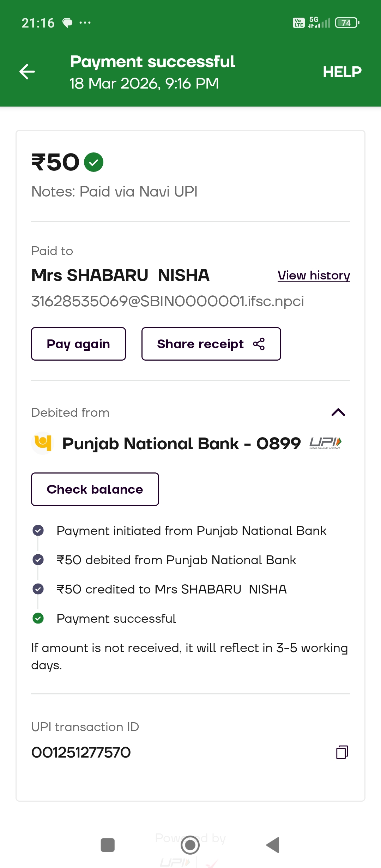This screenshot has width=381, height=868.
Task: Tap the Pay again button
Action: pyautogui.click(x=78, y=344)
